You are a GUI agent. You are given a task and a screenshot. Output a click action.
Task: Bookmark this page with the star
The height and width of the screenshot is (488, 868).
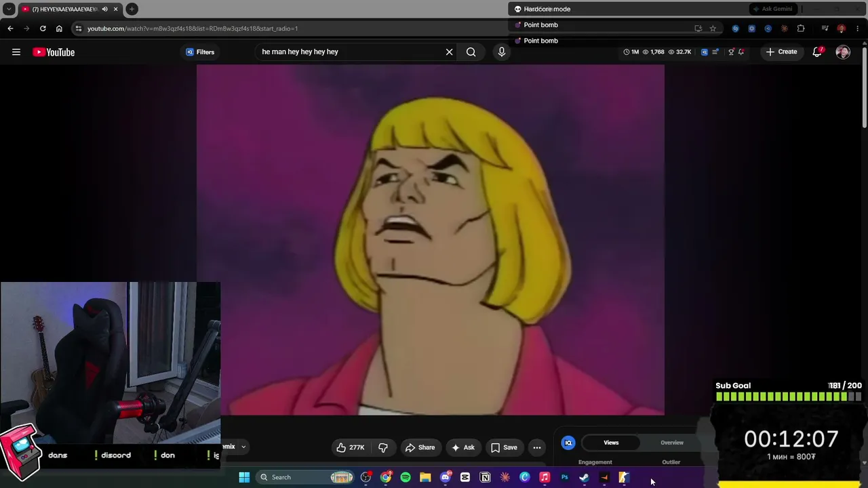pyautogui.click(x=713, y=28)
